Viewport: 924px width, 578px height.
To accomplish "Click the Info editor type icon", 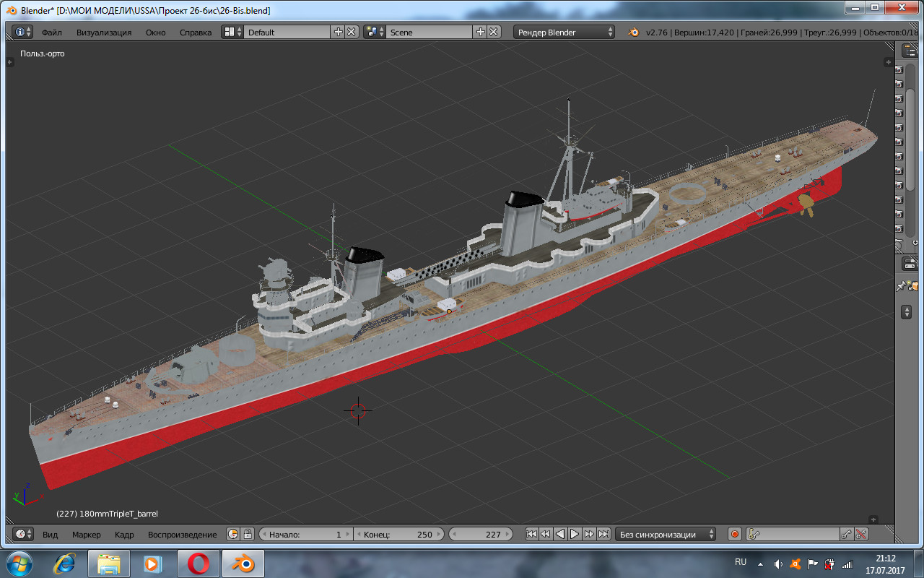I will point(19,32).
